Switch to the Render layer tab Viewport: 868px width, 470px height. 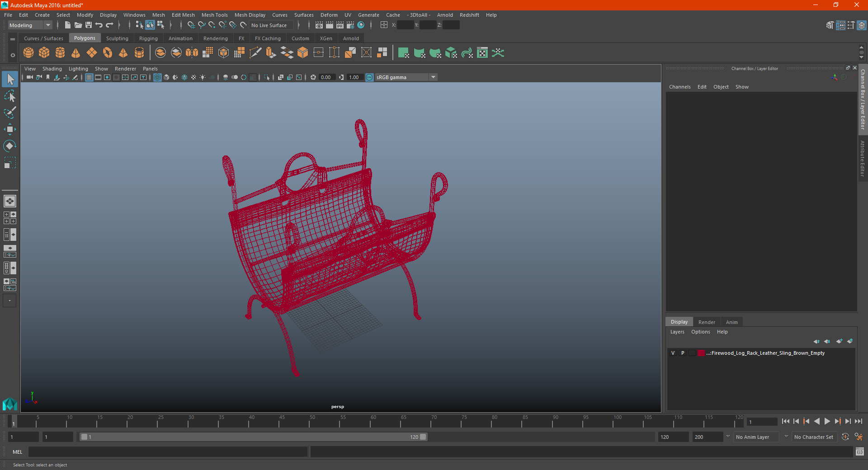click(707, 322)
